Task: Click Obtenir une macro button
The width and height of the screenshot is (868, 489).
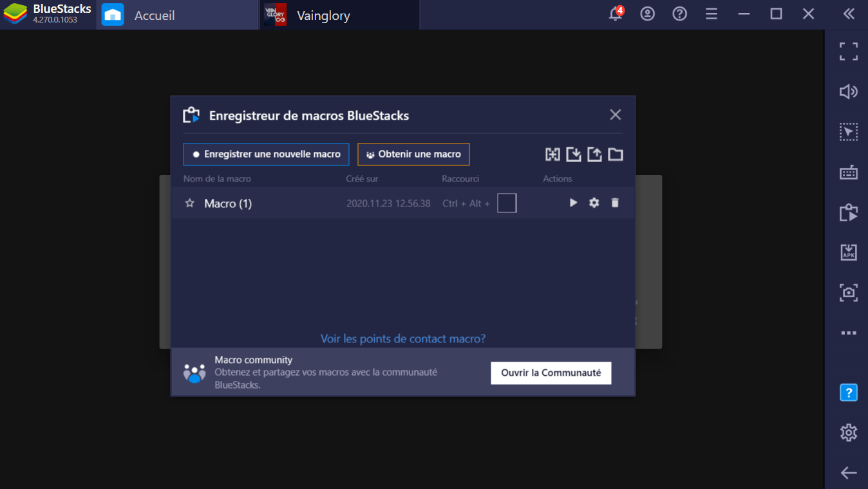Action: click(413, 154)
